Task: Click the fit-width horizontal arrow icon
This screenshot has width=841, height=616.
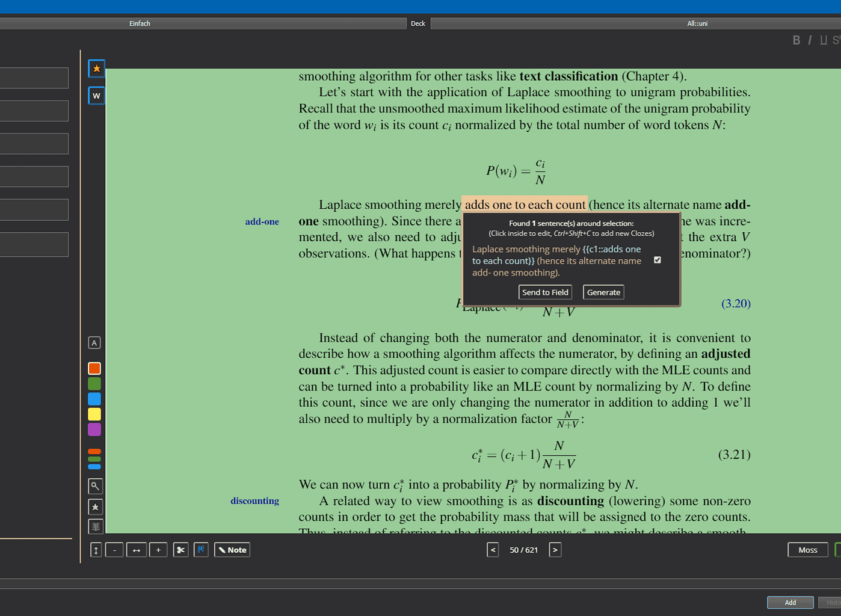Action: click(137, 550)
